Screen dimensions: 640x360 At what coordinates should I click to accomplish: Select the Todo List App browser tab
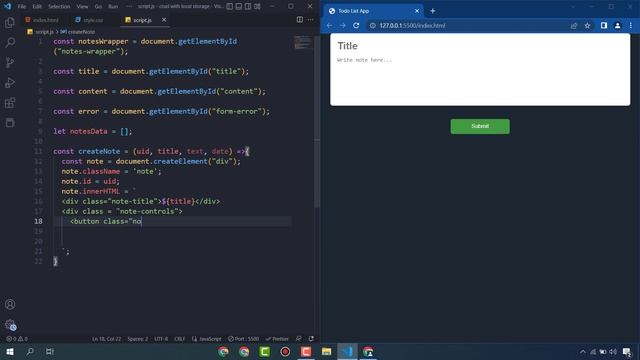coord(373,11)
